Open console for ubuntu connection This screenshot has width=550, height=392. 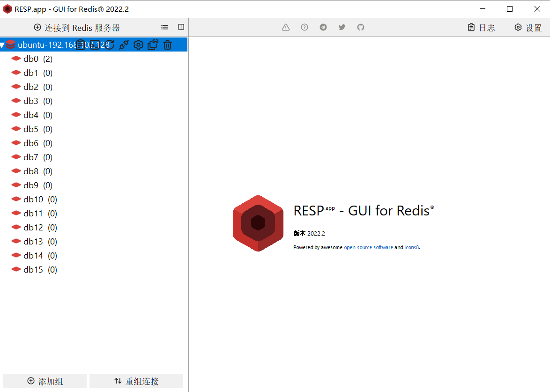pyautogui.click(x=95, y=45)
